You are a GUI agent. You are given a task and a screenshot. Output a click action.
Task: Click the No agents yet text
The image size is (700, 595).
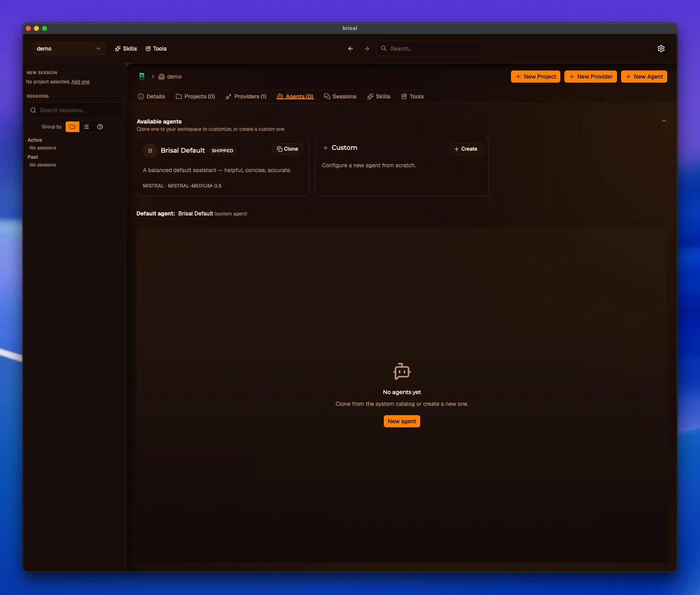[x=402, y=392]
